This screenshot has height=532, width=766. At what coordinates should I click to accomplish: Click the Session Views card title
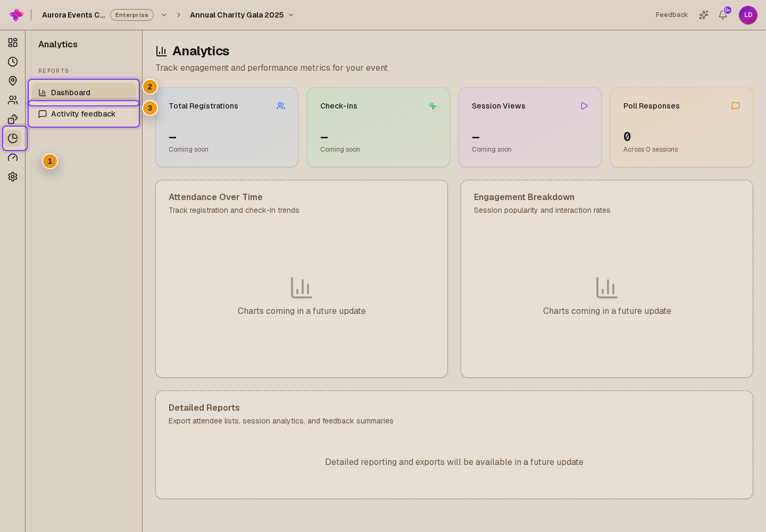498,106
